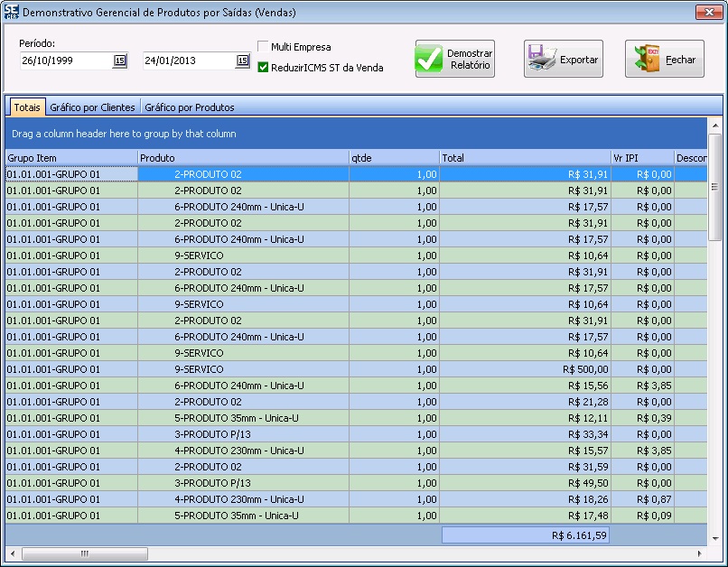
Task: Click the Exportar printer and floppy icon
Action: pyautogui.click(x=542, y=60)
